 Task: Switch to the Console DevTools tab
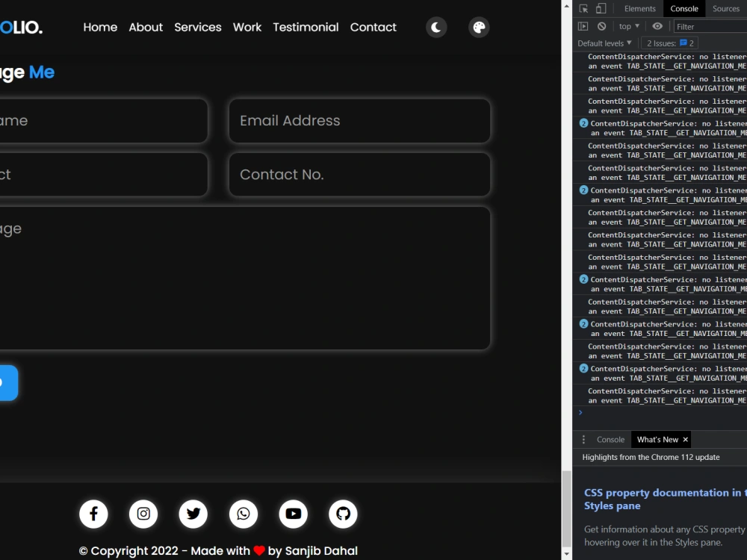coord(684,8)
